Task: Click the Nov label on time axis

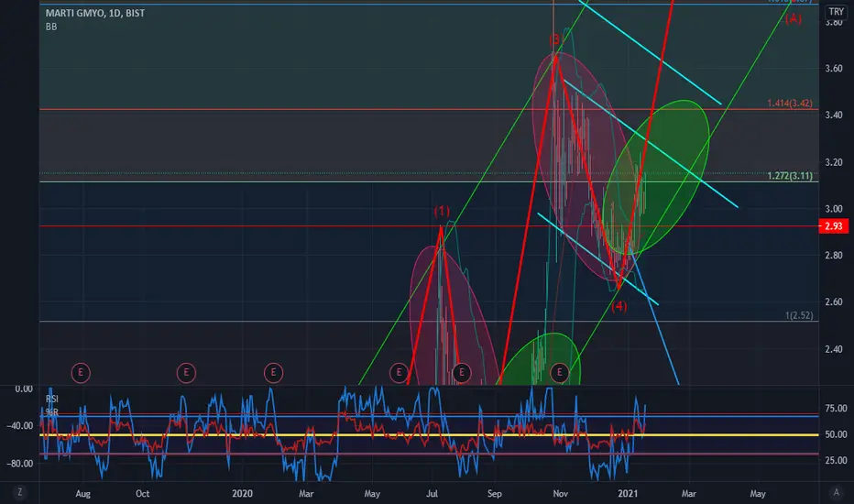Action: click(561, 493)
